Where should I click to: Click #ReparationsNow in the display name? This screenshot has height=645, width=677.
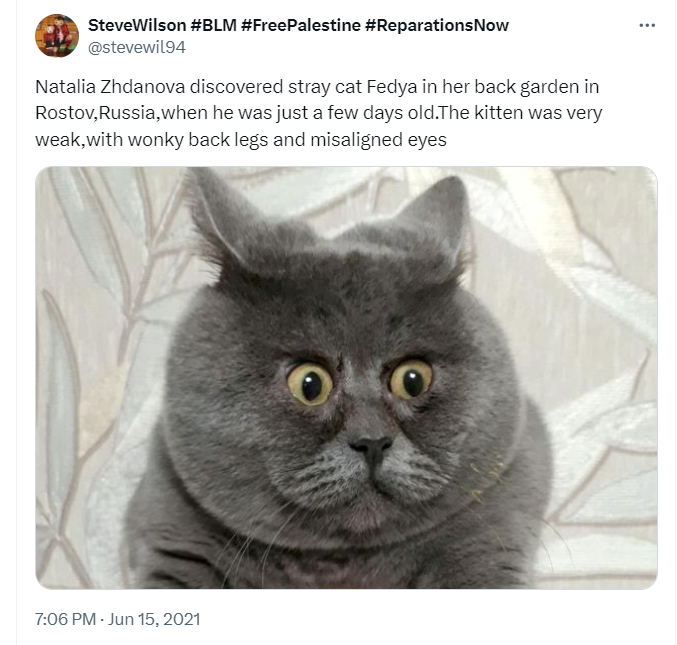(x=437, y=25)
